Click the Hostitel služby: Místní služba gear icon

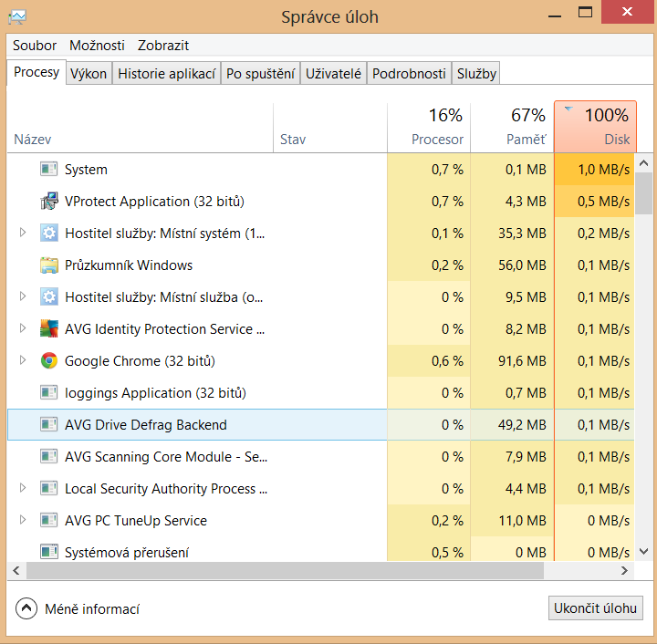coord(49,296)
